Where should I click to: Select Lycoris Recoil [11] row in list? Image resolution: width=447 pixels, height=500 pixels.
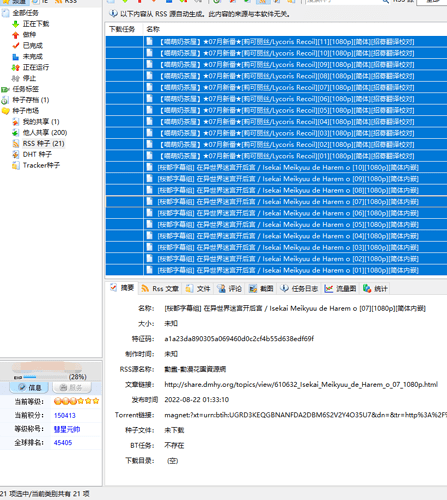point(276,42)
